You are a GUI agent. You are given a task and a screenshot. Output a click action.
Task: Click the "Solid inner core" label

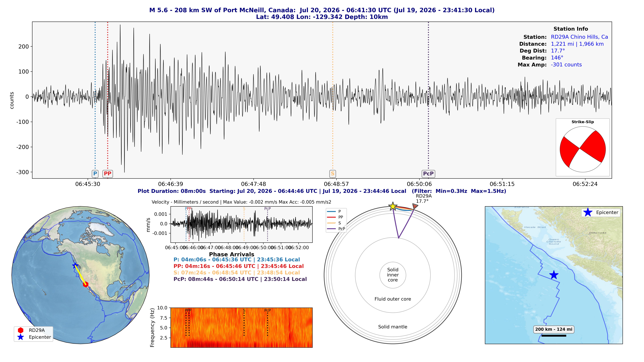[x=393, y=275]
